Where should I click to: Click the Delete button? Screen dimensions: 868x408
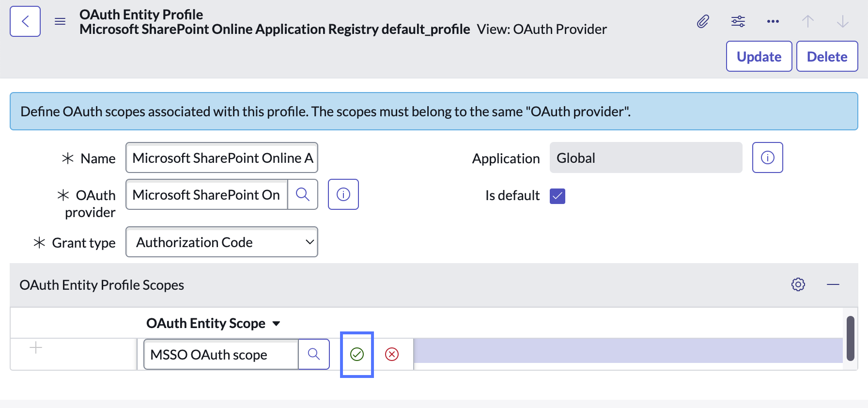pyautogui.click(x=827, y=56)
